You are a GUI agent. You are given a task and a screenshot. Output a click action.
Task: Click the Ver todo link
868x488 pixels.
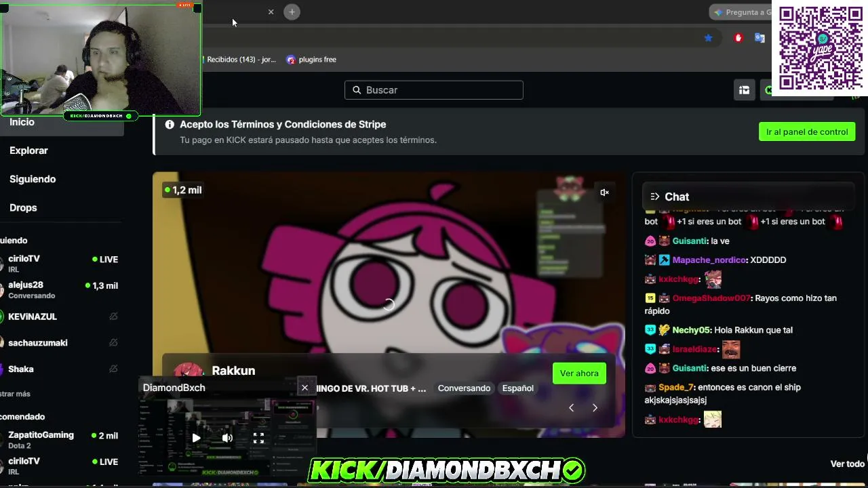click(848, 464)
